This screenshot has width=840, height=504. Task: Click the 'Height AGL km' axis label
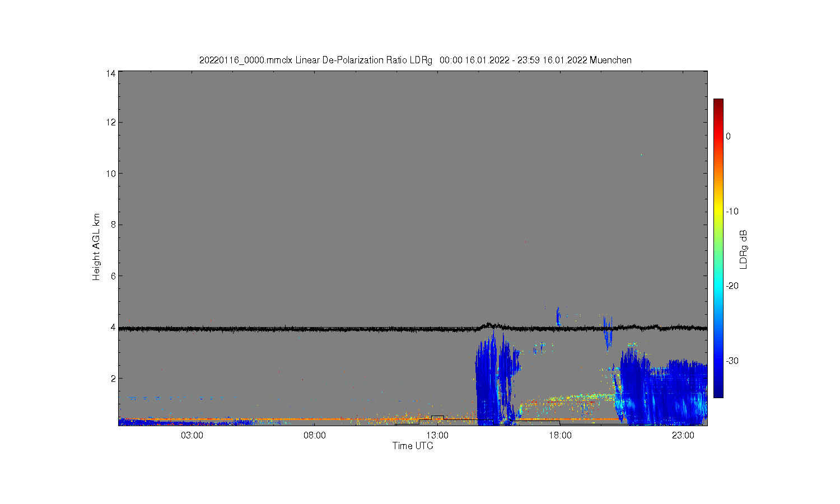tap(96, 247)
